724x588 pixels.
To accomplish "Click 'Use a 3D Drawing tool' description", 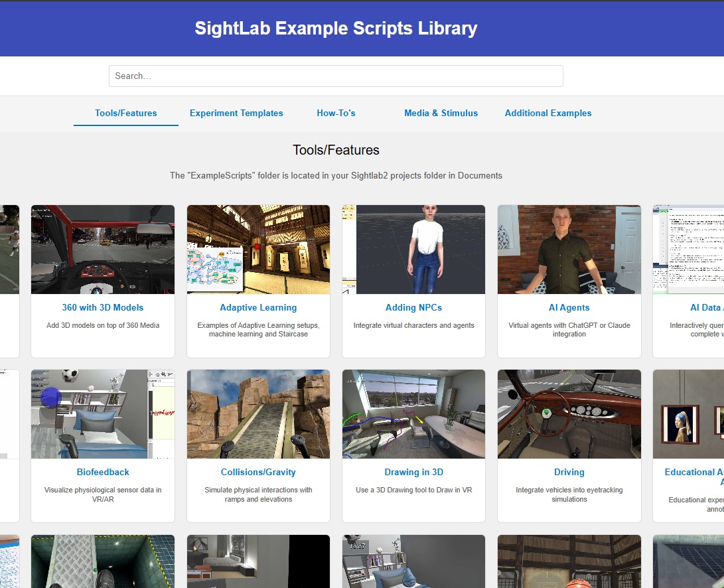I will 413,490.
